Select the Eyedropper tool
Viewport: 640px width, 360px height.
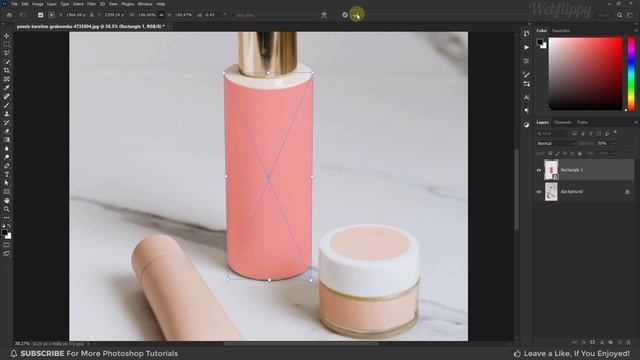(x=7, y=88)
